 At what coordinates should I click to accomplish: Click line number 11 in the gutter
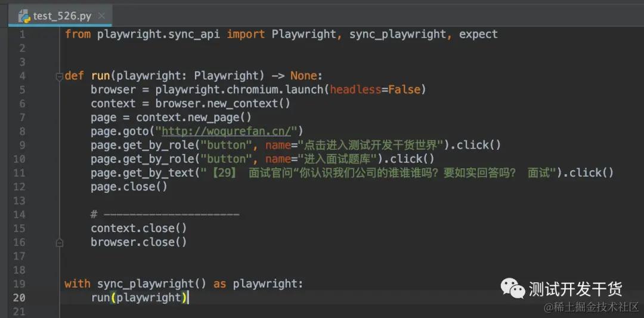pos(19,172)
